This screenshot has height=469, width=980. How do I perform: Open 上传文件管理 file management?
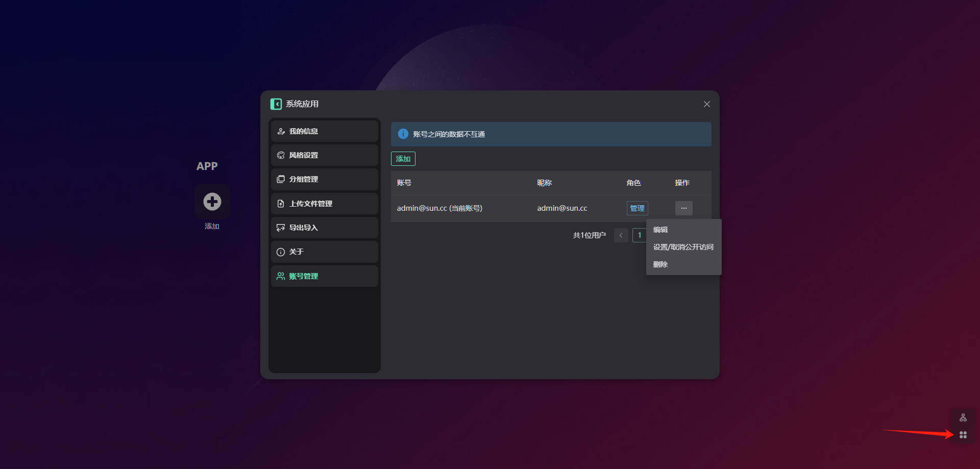click(324, 204)
